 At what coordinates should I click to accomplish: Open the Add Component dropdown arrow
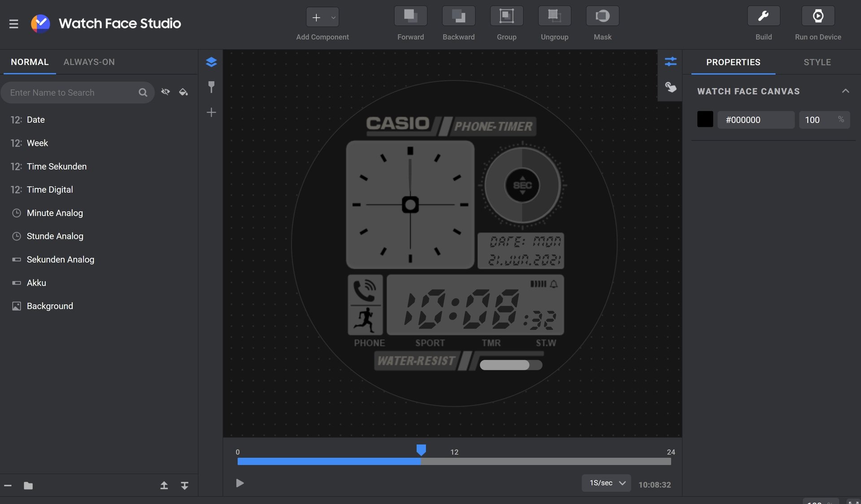(x=333, y=18)
